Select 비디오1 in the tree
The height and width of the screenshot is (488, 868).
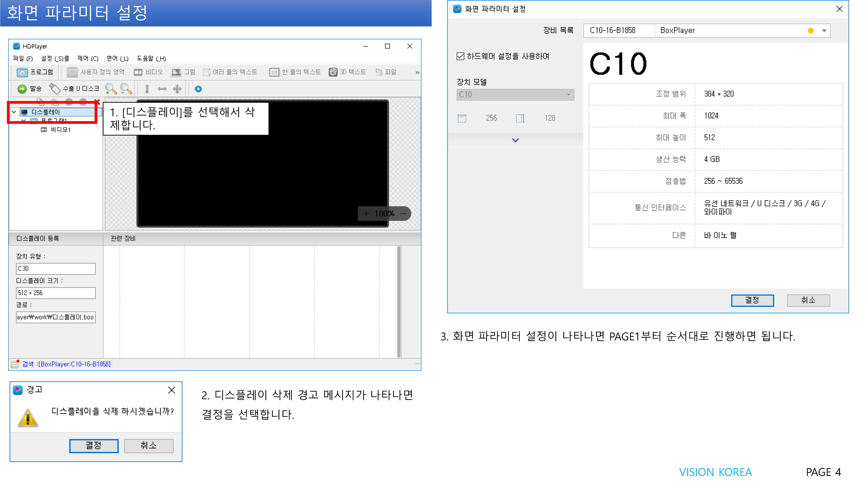tap(56, 130)
